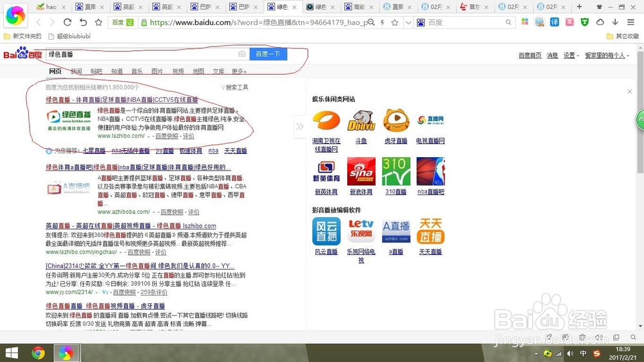Click the volume speaker icon in system tray
Viewport: 644px width, 362px height.
pyautogui.click(x=570, y=354)
